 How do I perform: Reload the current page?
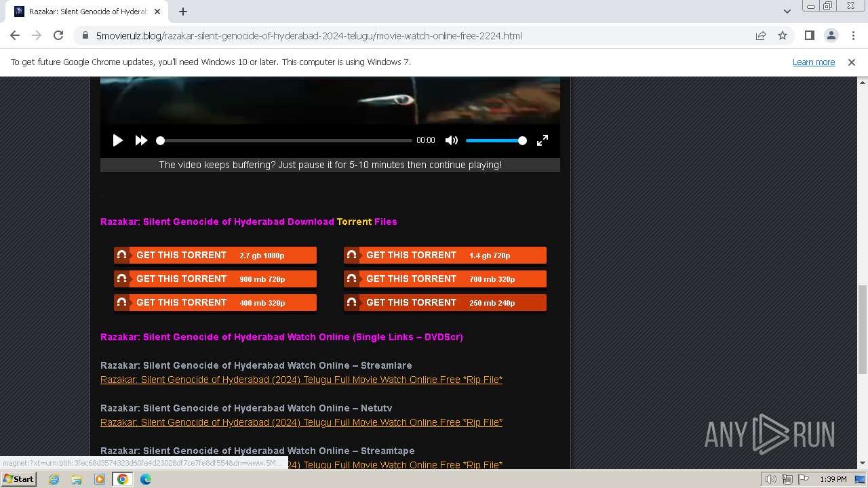pyautogui.click(x=58, y=35)
